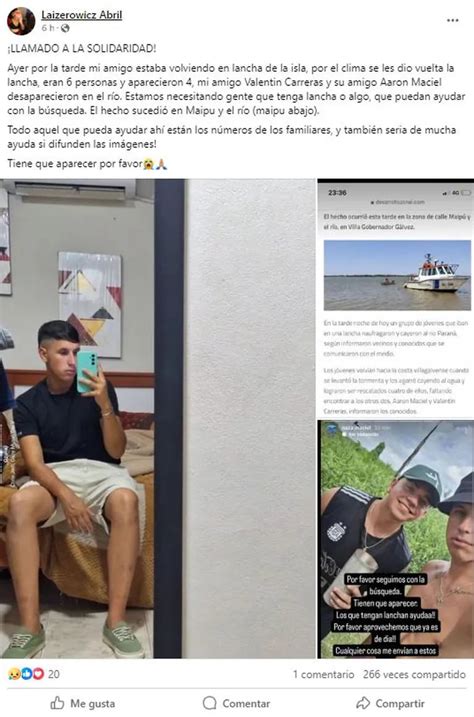Viewport: 474px width, 717px height.
Task: Share the post with Compartir button
Action: (390, 703)
